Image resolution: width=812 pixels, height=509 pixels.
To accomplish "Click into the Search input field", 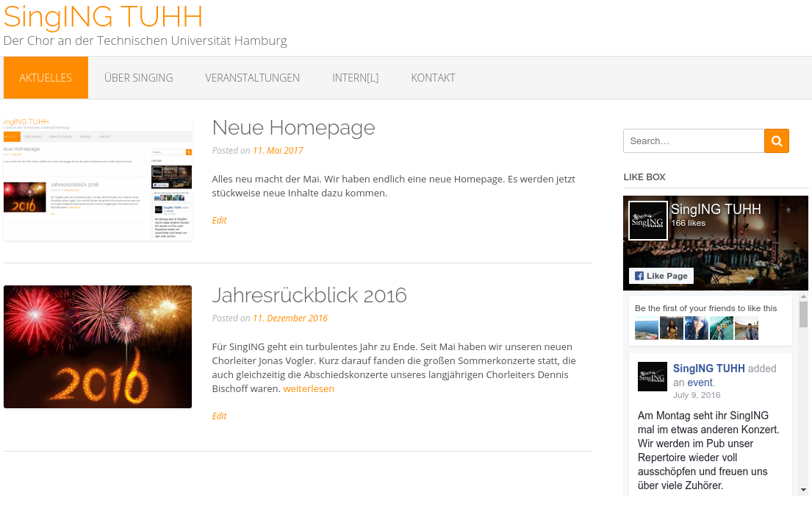I will pyautogui.click(x=694, y=141).
